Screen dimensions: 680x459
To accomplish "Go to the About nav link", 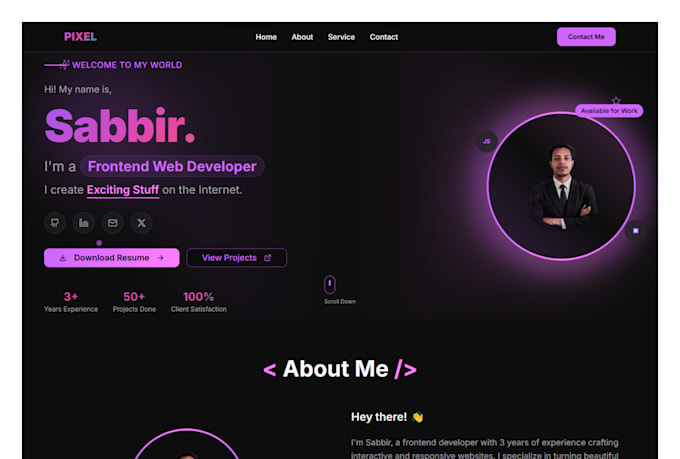I will coord(302,37).
